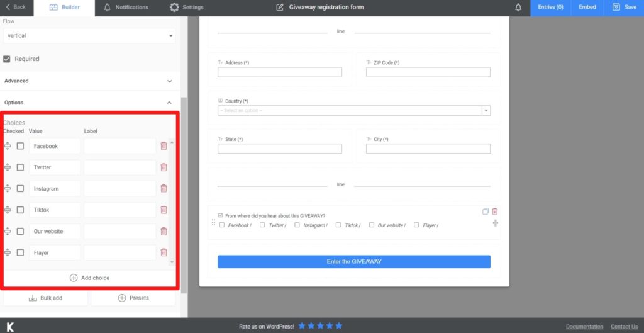
Task: Go Back from the form builder
Action: pos(16,8)
